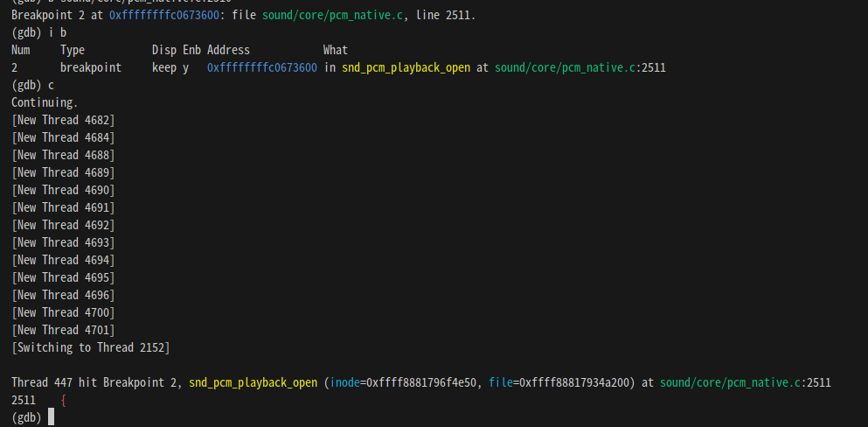
Task: Click the 'Disp' column header
Action: coord(164,51)
